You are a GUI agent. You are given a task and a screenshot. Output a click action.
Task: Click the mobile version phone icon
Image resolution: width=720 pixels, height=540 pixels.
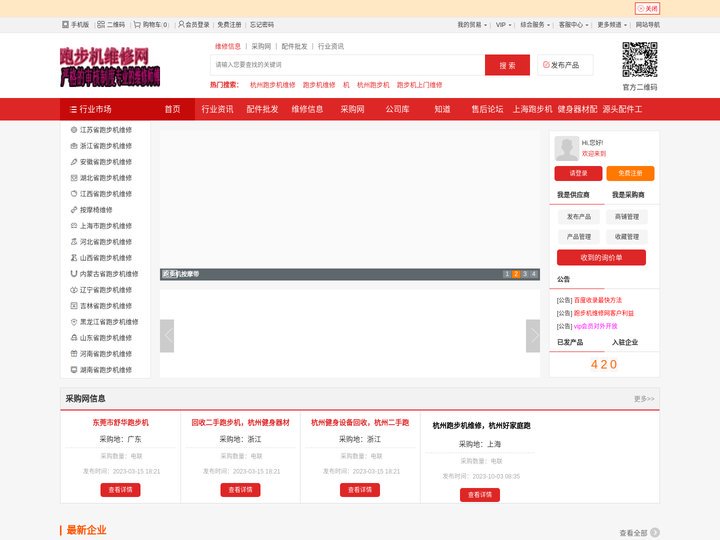click(x=65, y=24)
